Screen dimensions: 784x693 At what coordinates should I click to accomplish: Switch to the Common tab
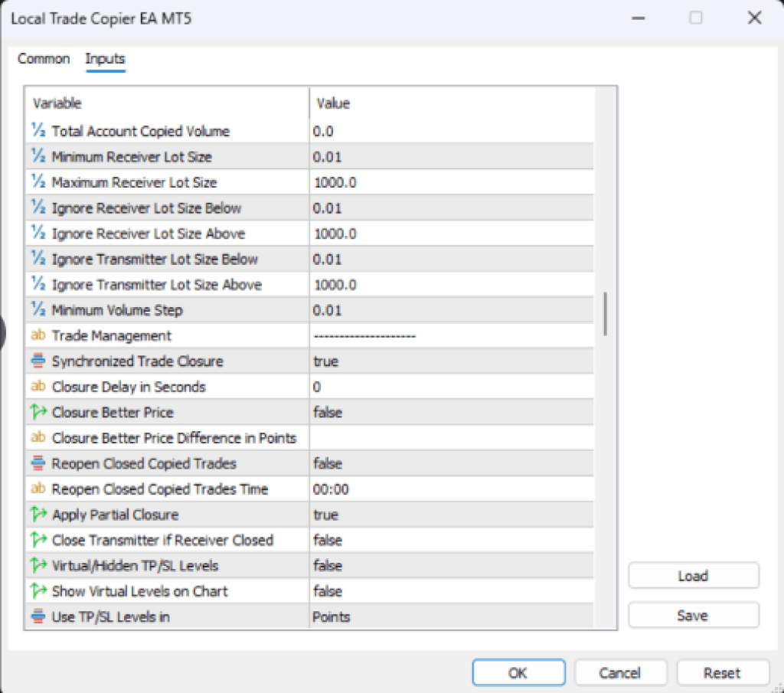pos(44,58)
